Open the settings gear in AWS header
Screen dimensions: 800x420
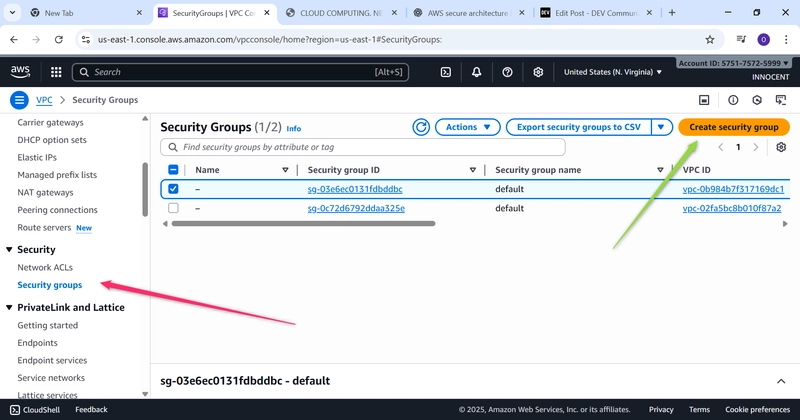(x=538, y=72)
